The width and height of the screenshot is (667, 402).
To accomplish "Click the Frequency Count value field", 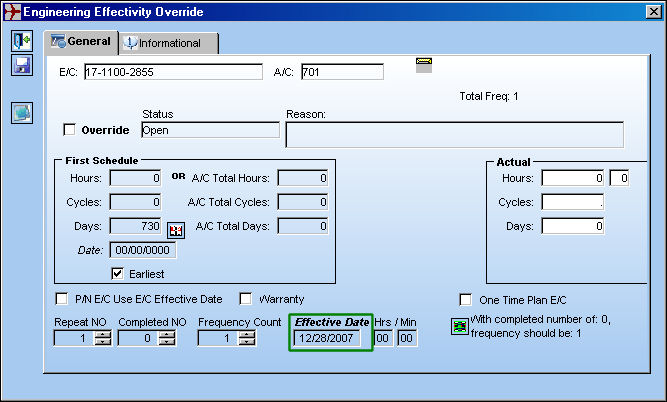I will coord(218,338).
